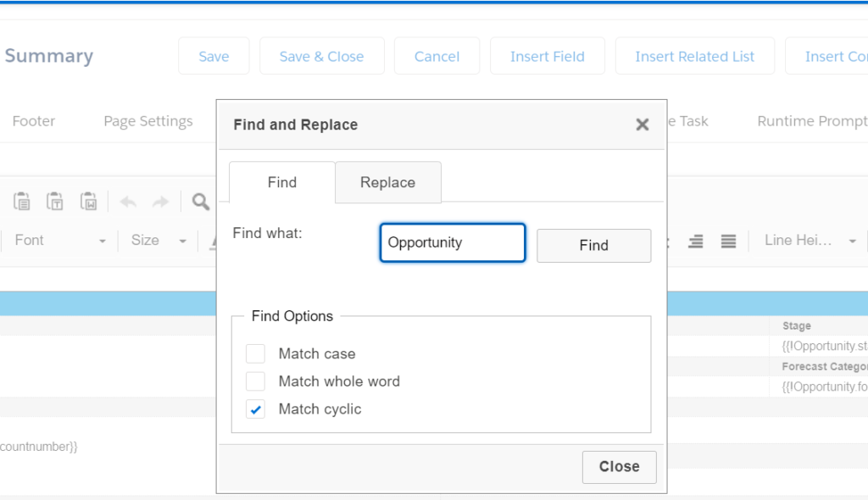Close the Find and Replace dialog with X

pyautogui.click(x=642, y=125)
